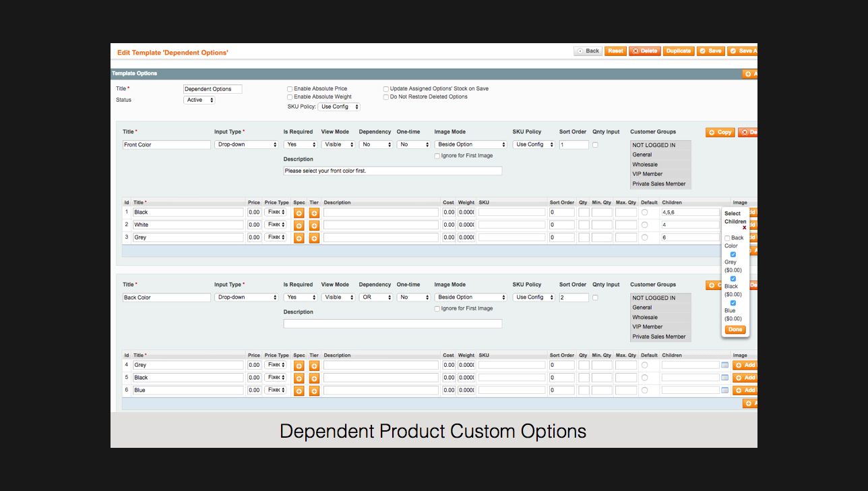Click the Add image icon for the Grey row
This screenshot has height=491, width=868.
coord(747,364)
